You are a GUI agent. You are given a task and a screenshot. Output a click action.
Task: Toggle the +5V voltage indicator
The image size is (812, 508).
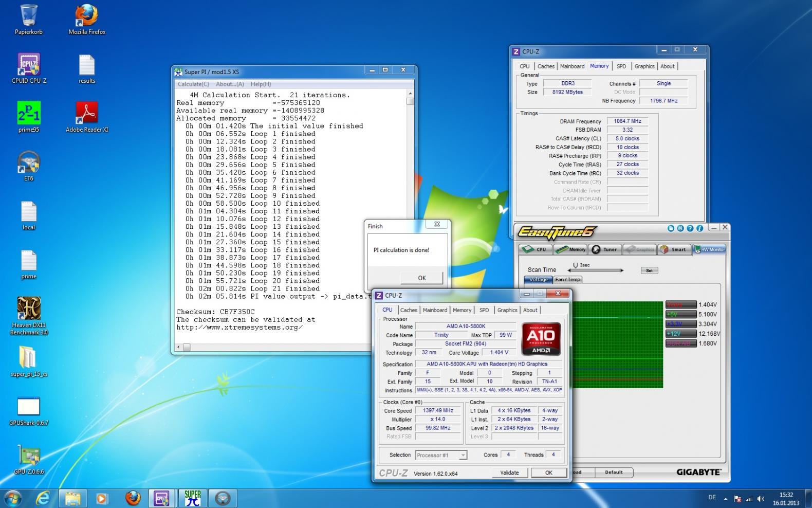[x=681, y=314]
